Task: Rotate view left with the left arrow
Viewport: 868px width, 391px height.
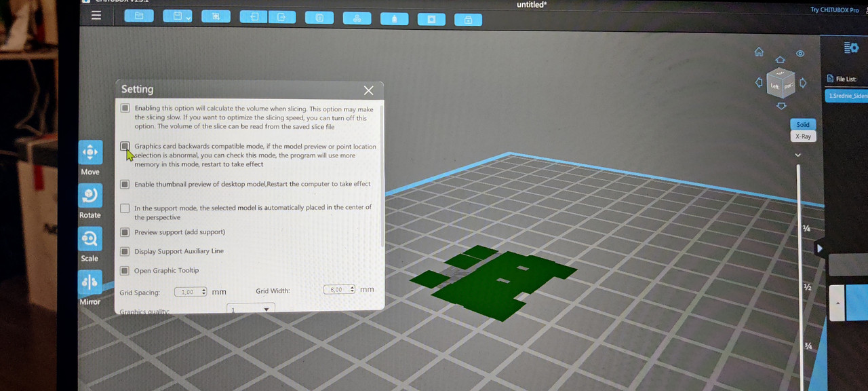Action: [759, 83]
